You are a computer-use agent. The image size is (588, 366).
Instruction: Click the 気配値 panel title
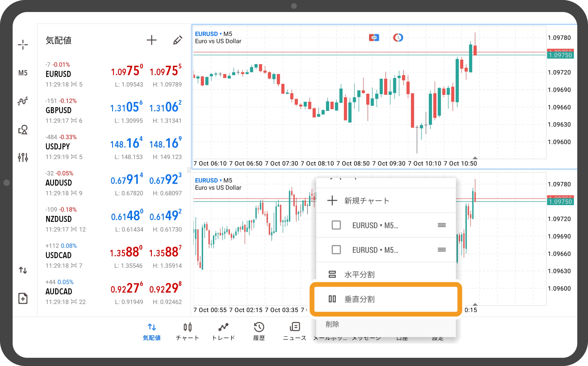click(x=59, y=40)
